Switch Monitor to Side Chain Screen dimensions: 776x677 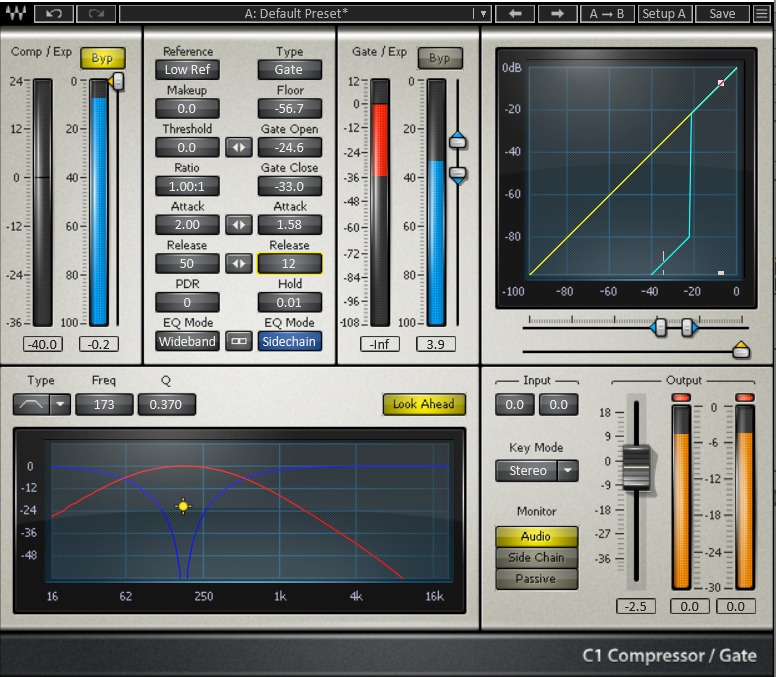536,558
